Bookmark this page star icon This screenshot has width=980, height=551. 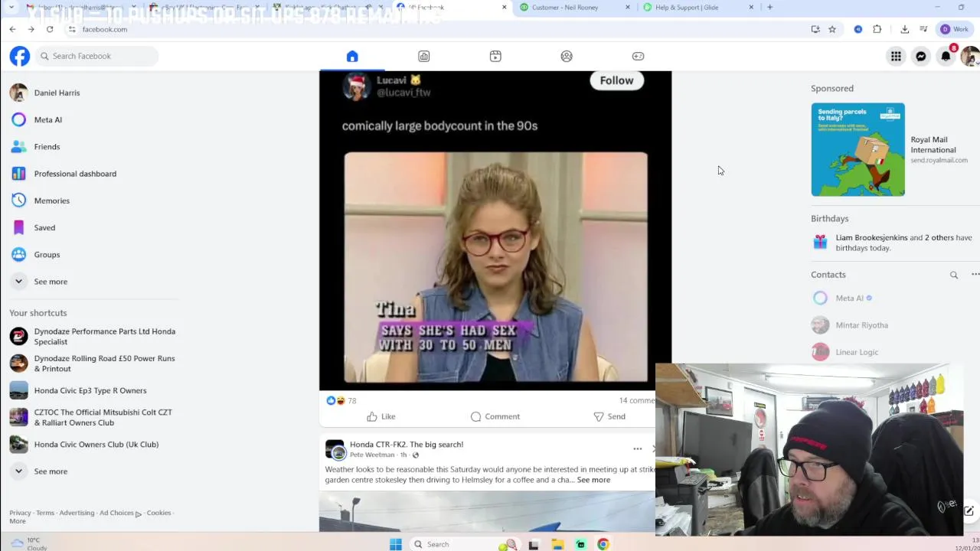(832, 29)
